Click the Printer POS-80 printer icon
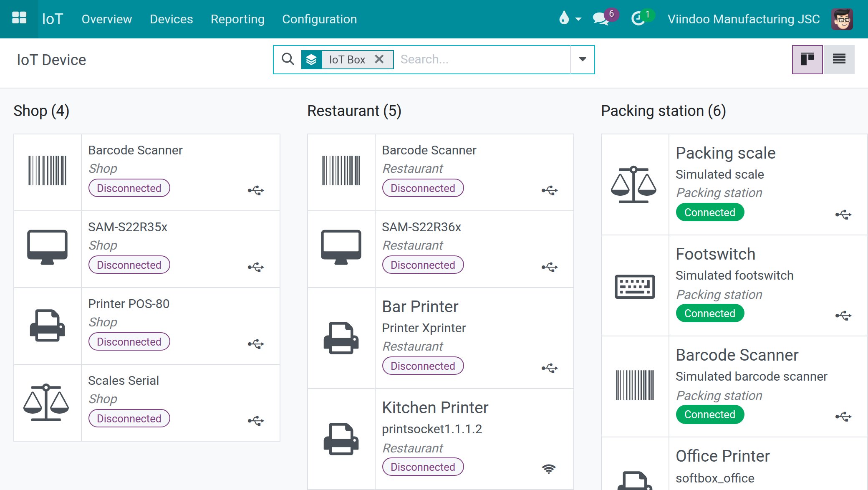 (x=47, y=326)
